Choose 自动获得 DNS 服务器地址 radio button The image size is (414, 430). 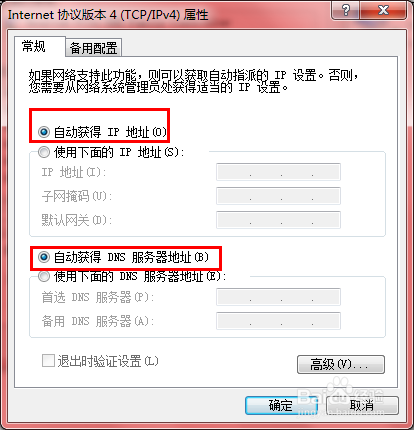click(44, 257)
